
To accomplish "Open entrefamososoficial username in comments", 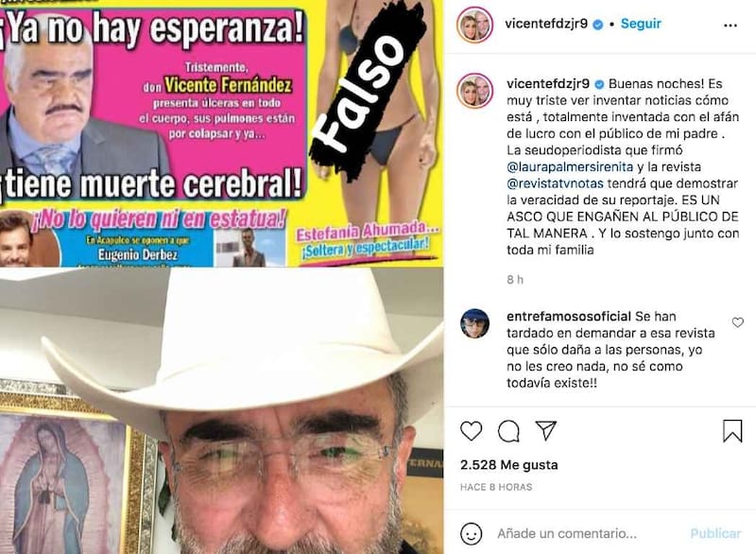I will coord(569,317).
